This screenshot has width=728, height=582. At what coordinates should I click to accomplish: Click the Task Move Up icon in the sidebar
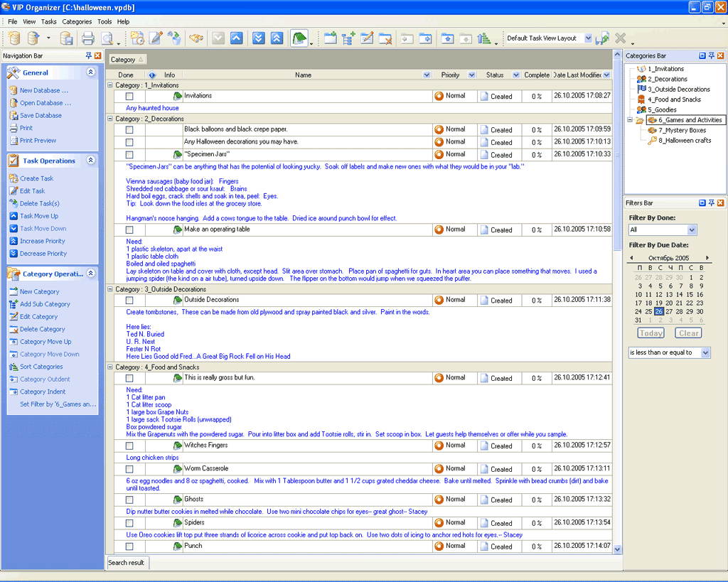[14, 216]
